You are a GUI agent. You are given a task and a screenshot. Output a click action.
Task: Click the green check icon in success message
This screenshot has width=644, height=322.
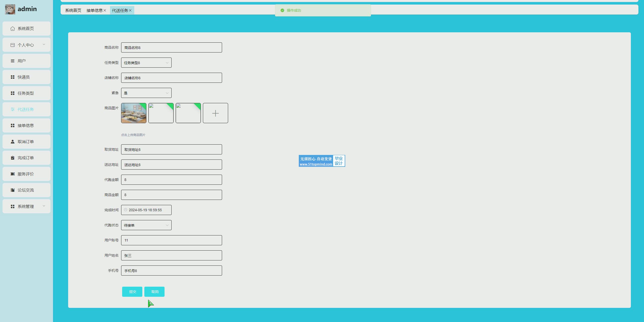click(x=282, y=10)
